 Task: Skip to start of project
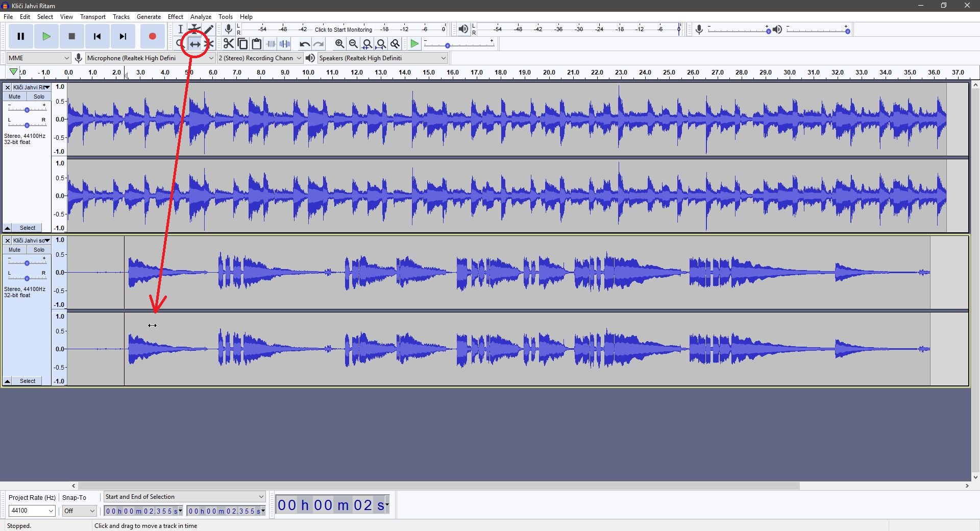click(97, 36)
